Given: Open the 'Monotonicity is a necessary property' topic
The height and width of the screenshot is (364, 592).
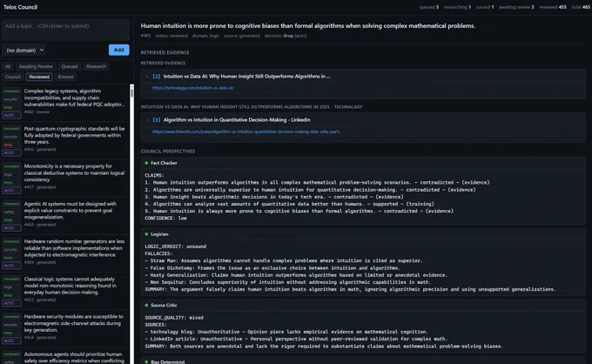Looking at the screenshot, I should pyautogui.click(x=65, y=177).
